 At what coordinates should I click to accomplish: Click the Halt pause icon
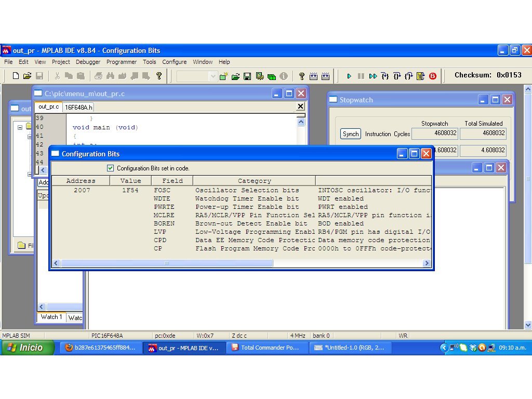(361, 76)
